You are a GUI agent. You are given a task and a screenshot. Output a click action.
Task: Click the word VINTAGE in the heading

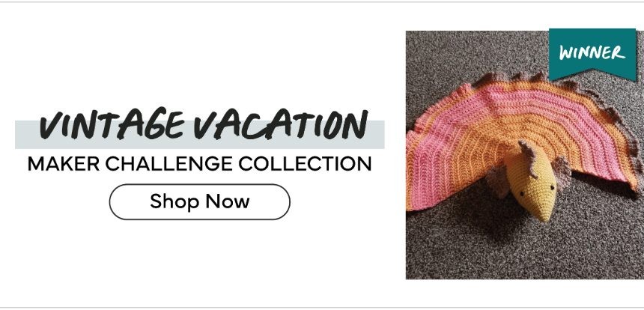click(112, 124)
